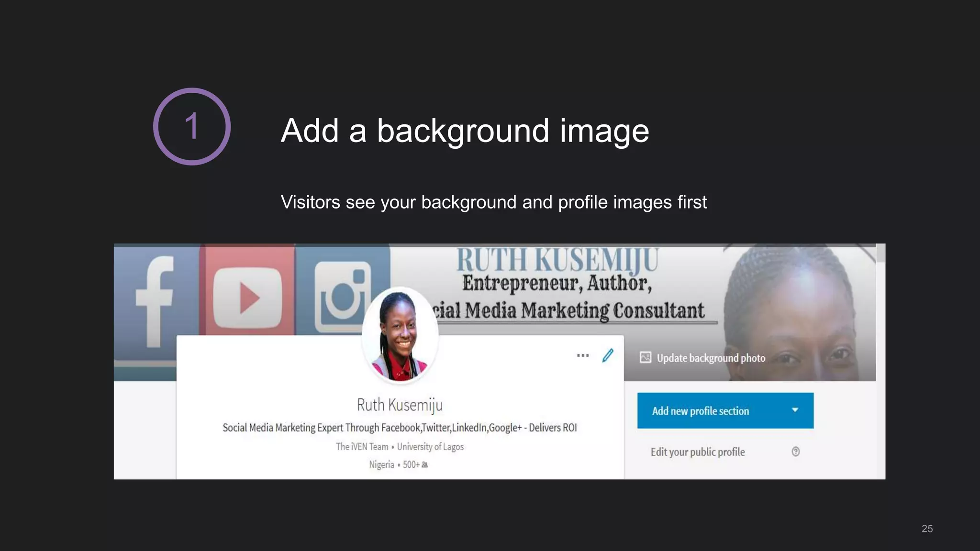Click the Ruth Kusemiju profile name
The height and width of the screenshot is (551, 980).
[400, 405]
